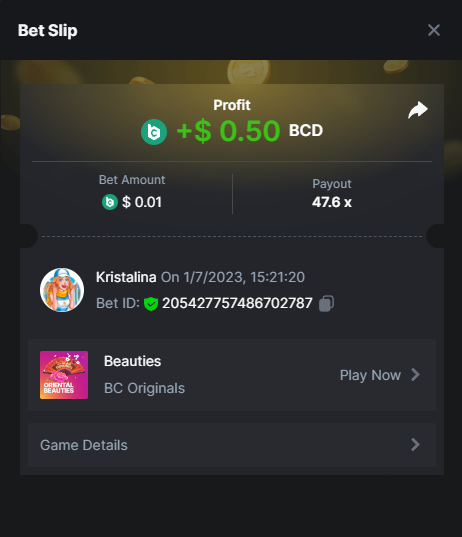
Task: Click the BC Originals provider label
Action: [x=145, y=388]
